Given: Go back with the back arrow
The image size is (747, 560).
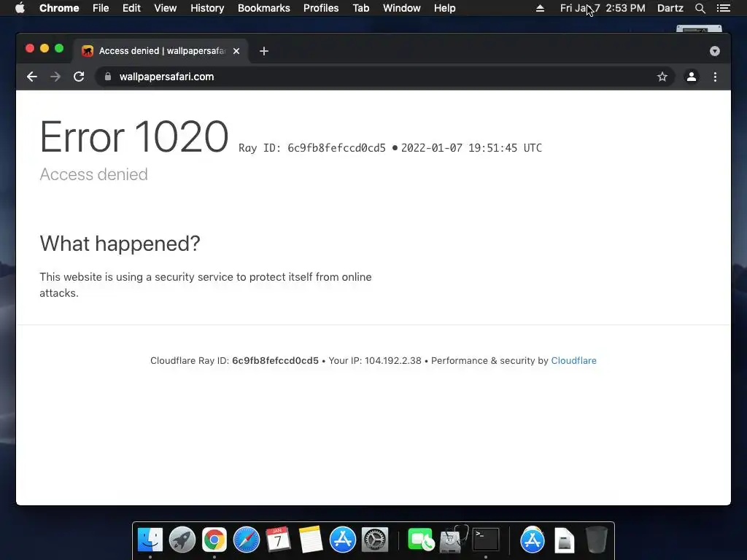Looking at the screenshot, I should [x=32, y=77].
